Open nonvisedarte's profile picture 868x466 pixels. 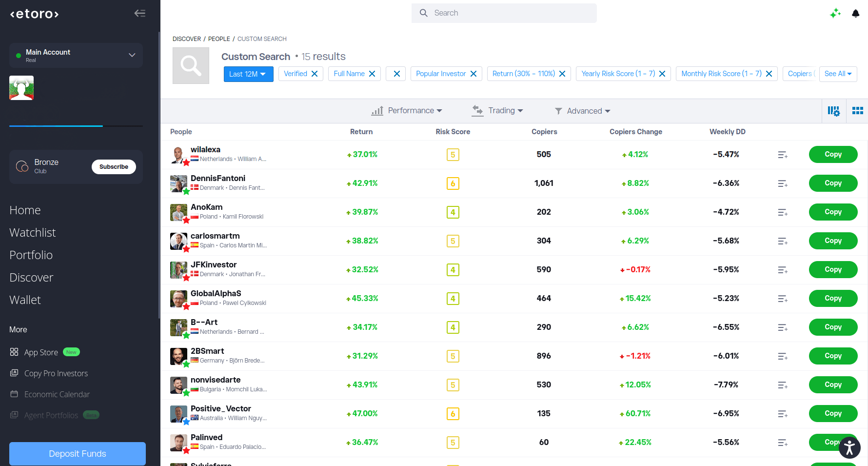178,385
